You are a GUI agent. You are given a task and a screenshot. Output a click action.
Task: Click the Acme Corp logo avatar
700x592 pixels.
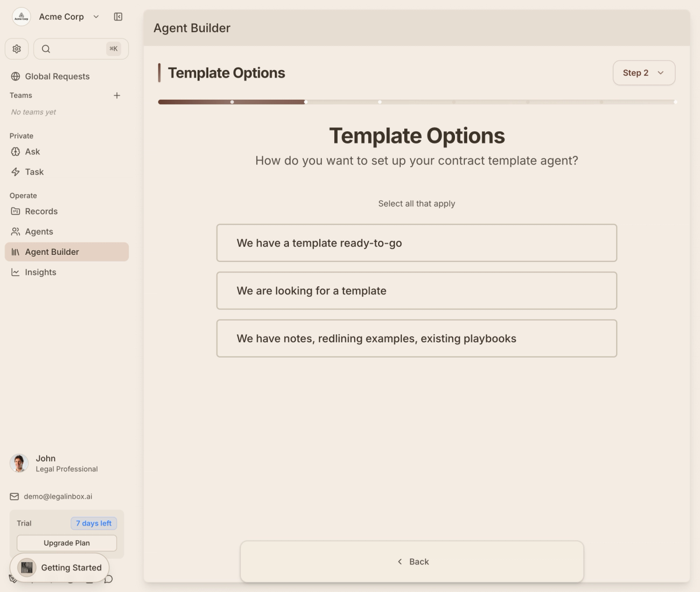[x=22, y=17]
